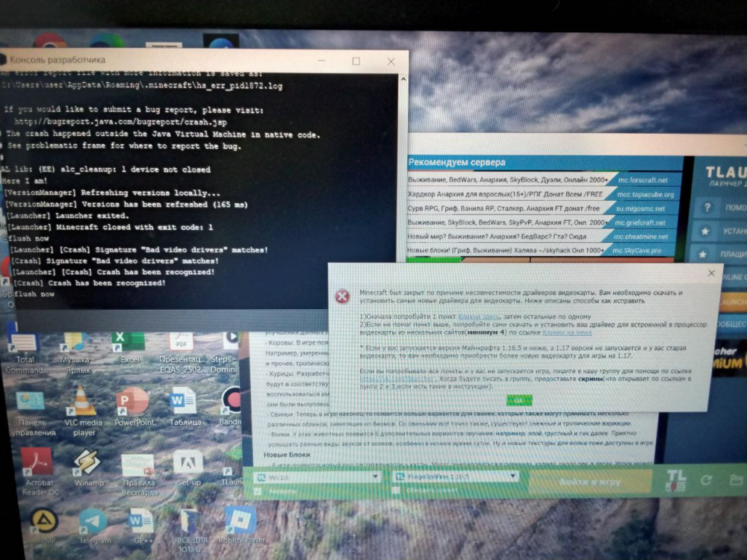Select server mc.forscraft.net in recommended list
This screenshot has width=747, height=560.
click(544, 180)
